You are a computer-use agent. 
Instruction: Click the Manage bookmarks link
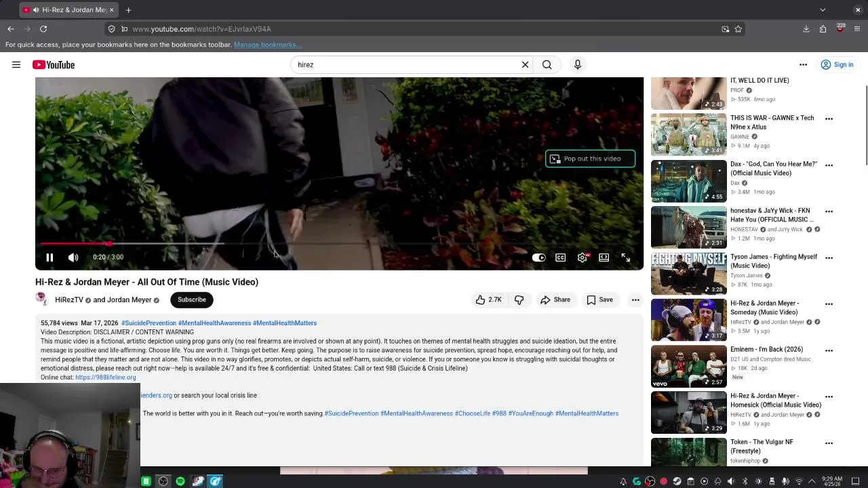pyautogui.click(x=267, y=45)
